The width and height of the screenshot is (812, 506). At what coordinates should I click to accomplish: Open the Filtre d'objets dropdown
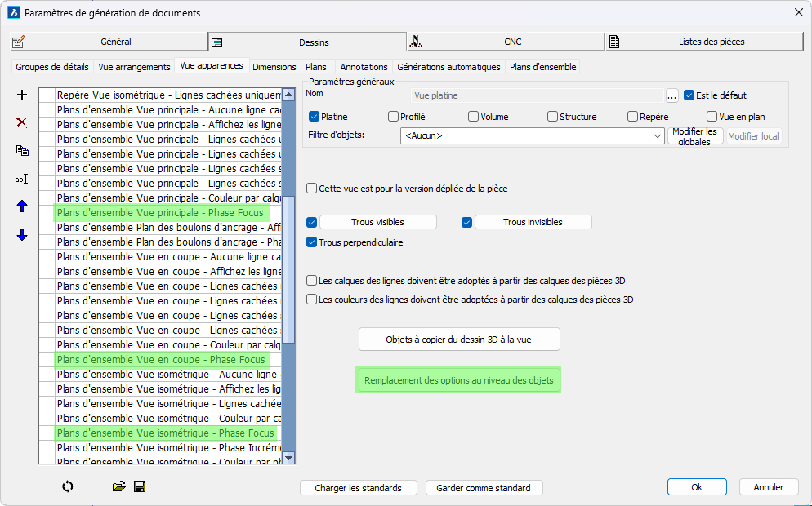(658, 136)
